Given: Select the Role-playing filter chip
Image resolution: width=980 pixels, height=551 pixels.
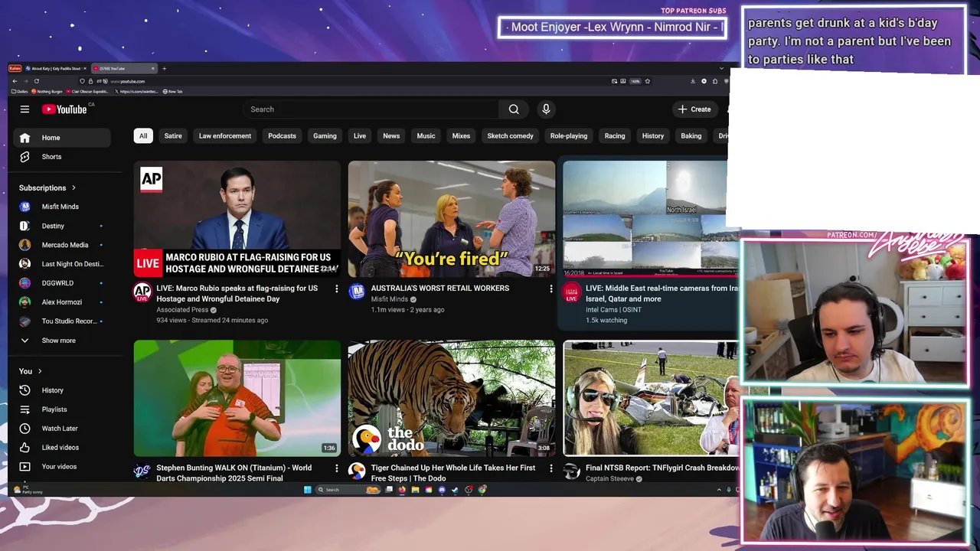Looking at the screenshot, I should [x=569, y=135].
